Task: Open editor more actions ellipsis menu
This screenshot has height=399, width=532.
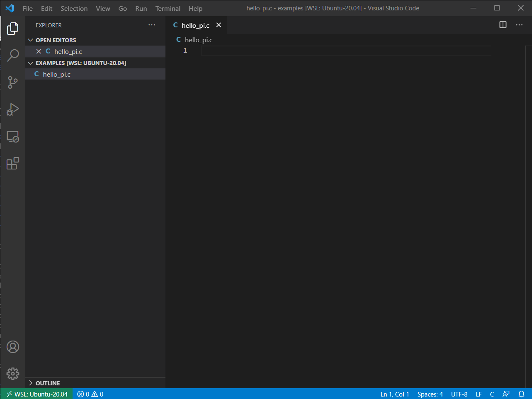Action: [x=519, y=25]
